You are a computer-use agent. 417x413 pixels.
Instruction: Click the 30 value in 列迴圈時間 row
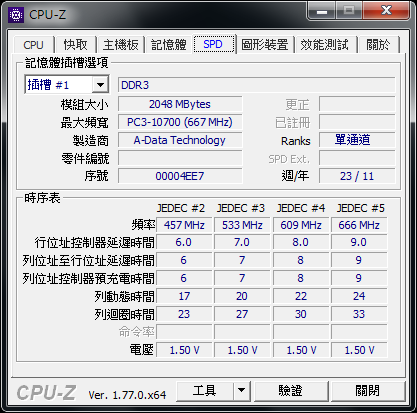[301, 314]
